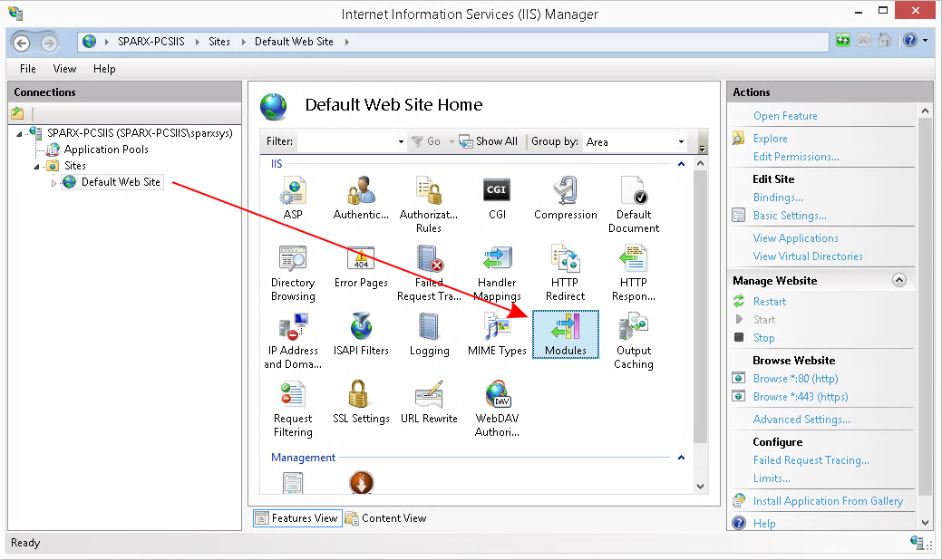Image resolution: width=942 pixels, height=560 pixels.
Task: Collapse the Manage Website section
Action: (x=898, y=281)
